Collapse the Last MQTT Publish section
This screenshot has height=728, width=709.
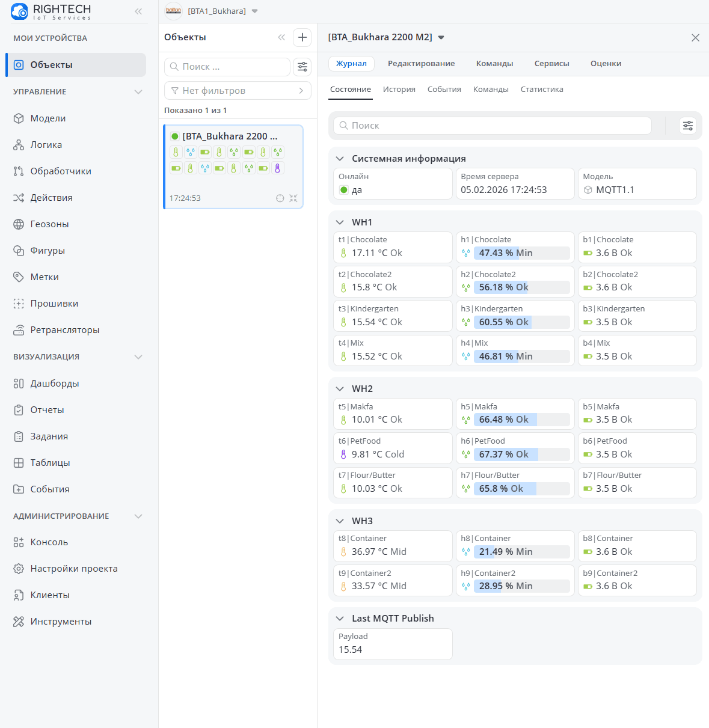pyautogui.click(x=340, y=619)
